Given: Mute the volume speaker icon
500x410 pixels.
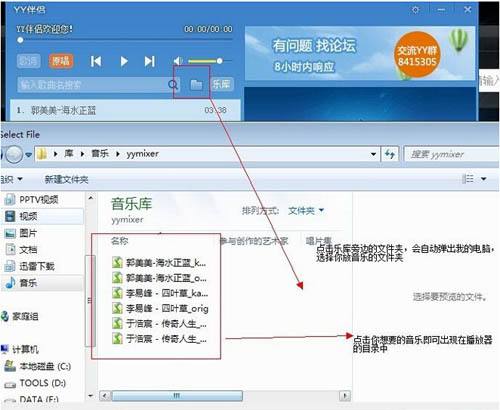Looking at the screenshot, I should pos(178,61).
